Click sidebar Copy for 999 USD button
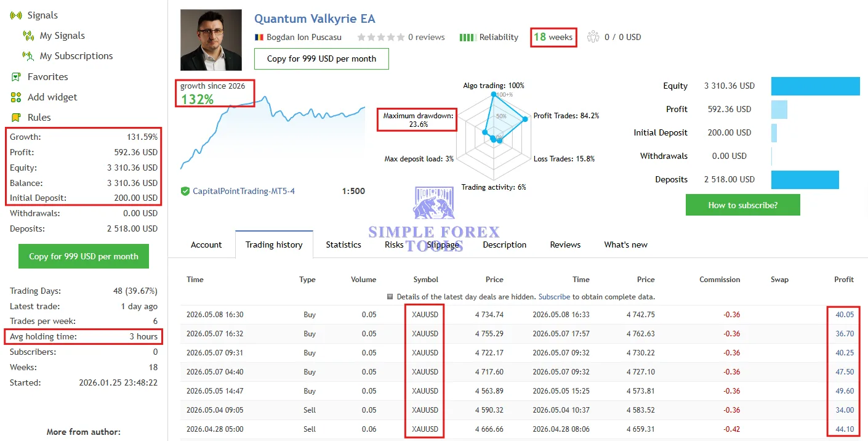The image size is (868, 441). point(84,256)
